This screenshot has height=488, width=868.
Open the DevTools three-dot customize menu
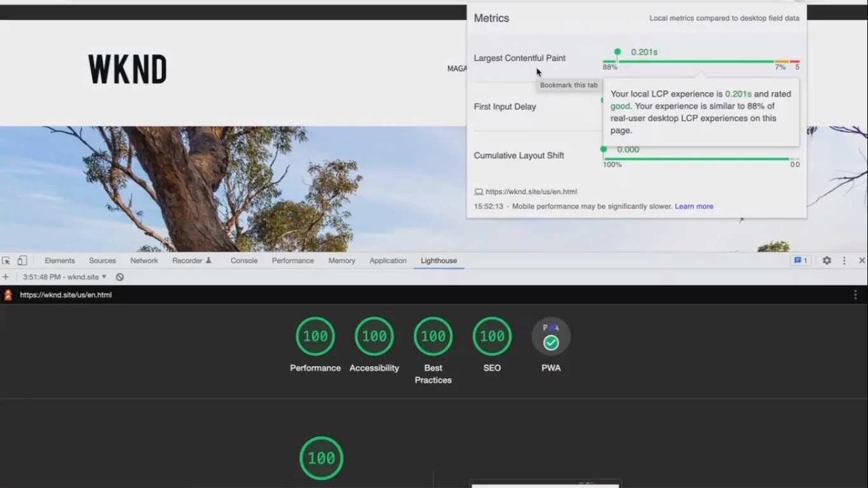(844, 261)
